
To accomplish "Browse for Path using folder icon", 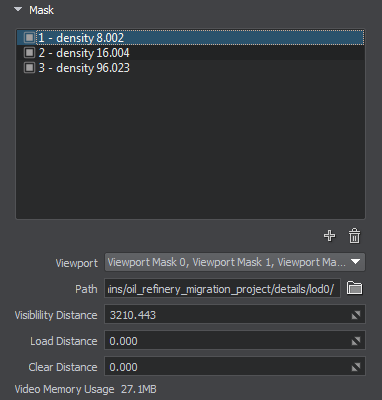I will tap(354, 288).
